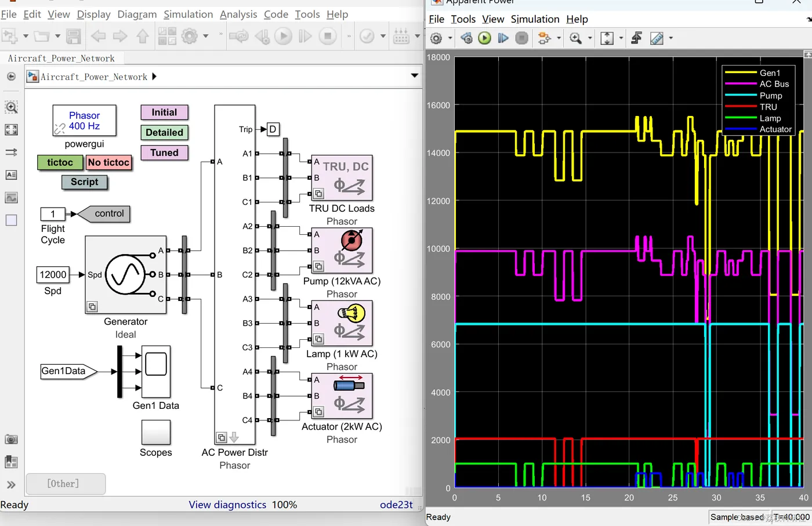This screenshot has width=812, height=526.
Task: Click the Fit to View palette icon
Action: [11, 130]
